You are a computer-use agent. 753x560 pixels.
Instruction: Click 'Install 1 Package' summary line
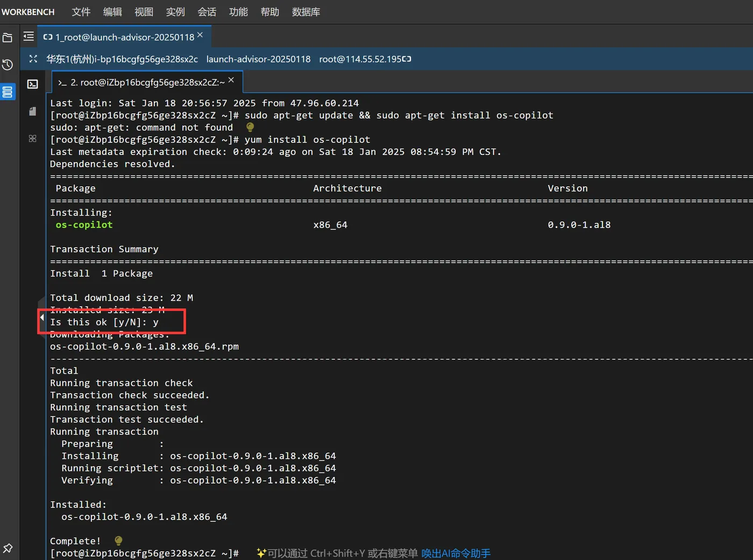click(102, 273)
